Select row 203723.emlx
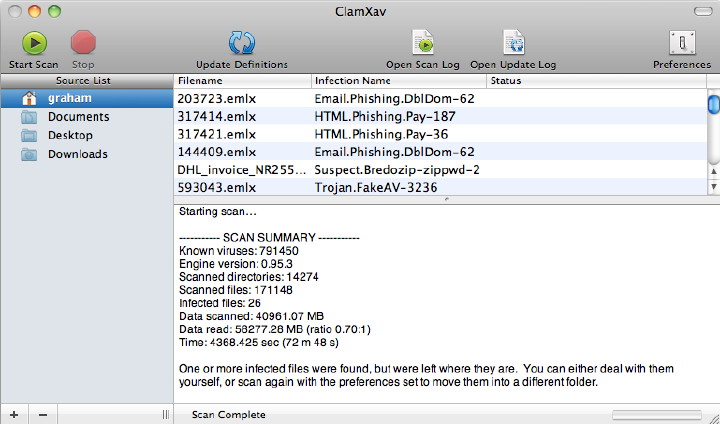The image size is (720, 424). tap(440, 99)
